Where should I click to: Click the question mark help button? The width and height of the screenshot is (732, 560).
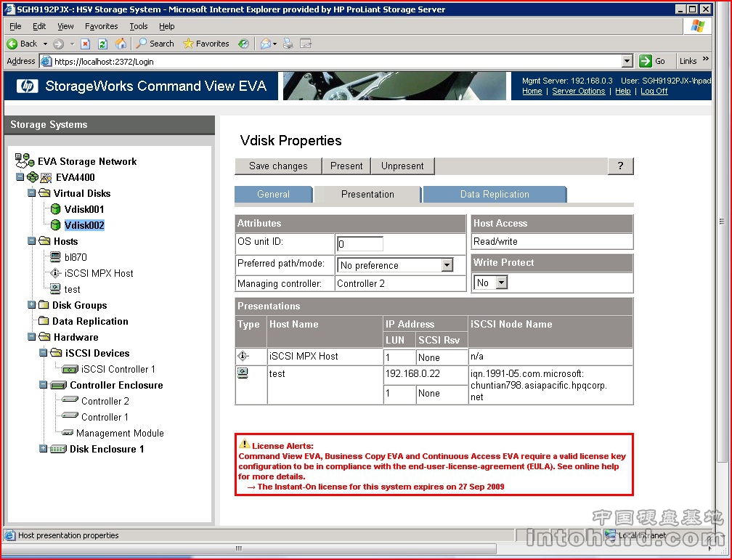pos(620,166)
